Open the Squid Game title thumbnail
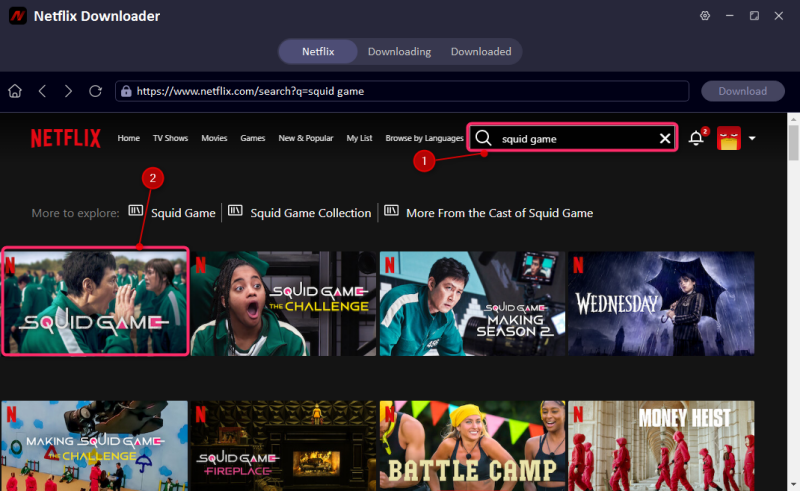 coord(95,301)
